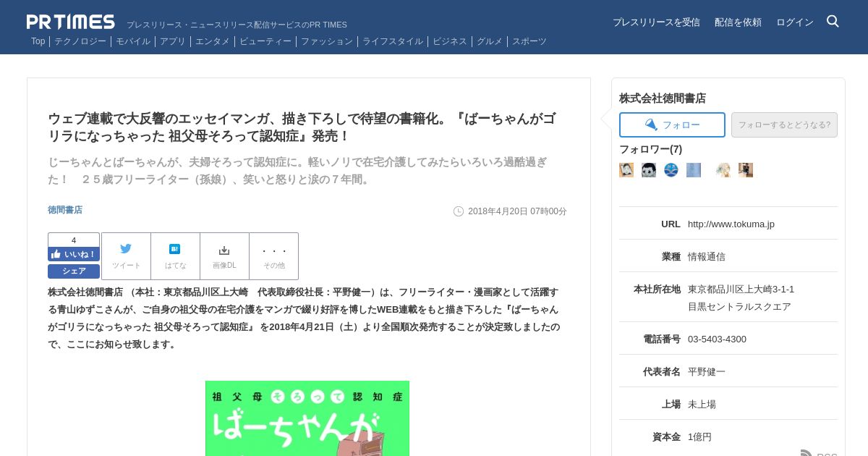Viewport: 868px width, 456px height.
Task: Open the ビューティー category
Action: click(265, 41)
